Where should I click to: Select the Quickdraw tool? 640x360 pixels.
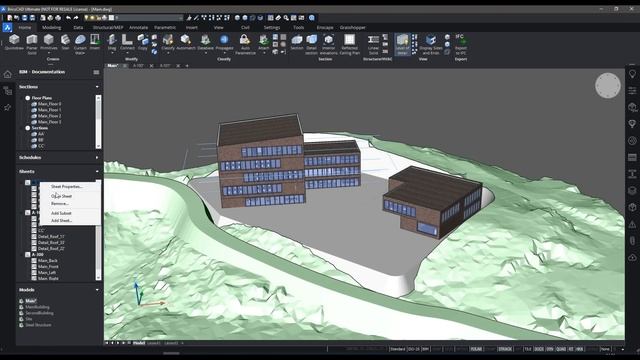coord(14,42)
